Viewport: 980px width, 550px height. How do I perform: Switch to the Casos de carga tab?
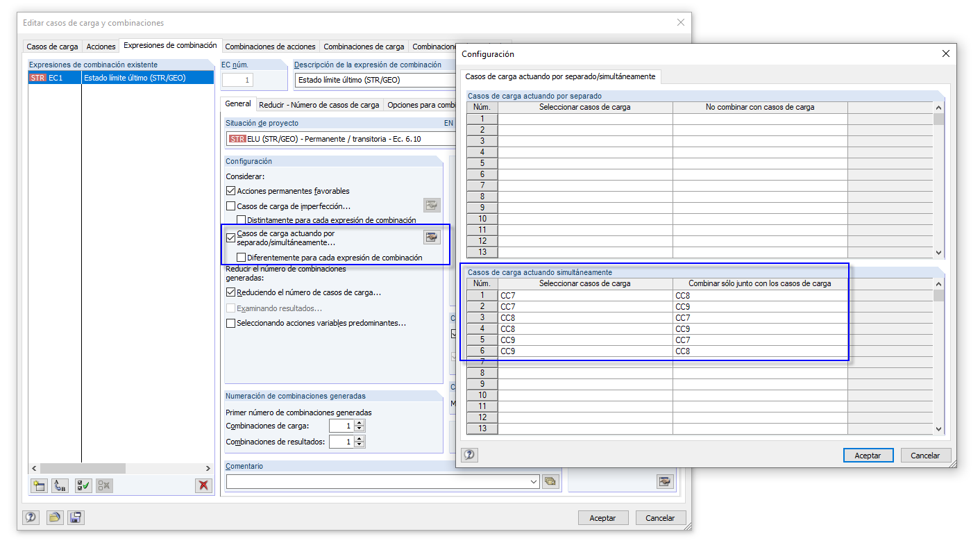pyautogui.click(x=53, y=47)
